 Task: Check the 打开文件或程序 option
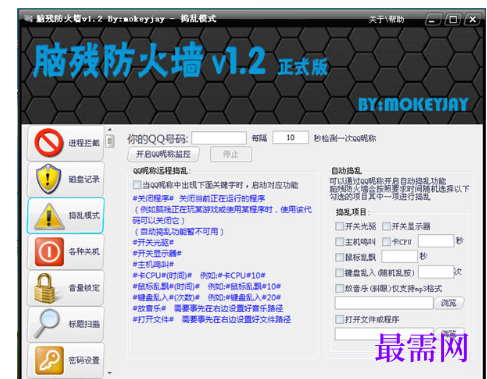[x=339, y=320]
